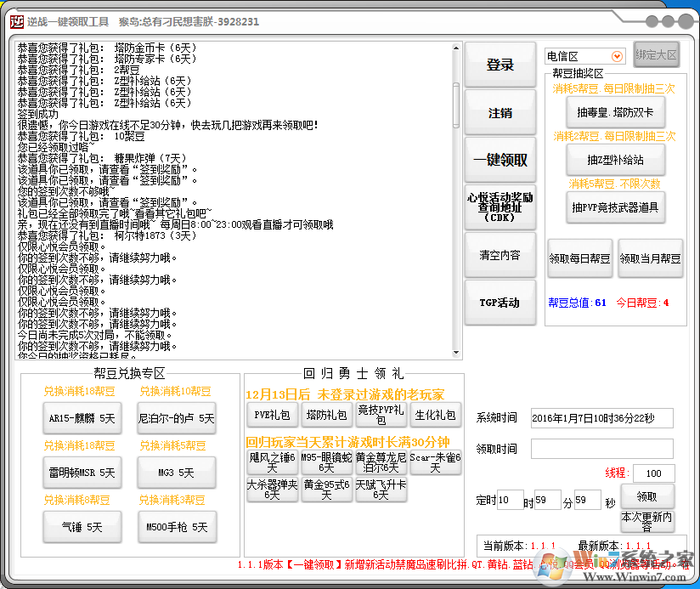Screen dimensions: 700x589
Task: Open the TGP活动 panel
Action: (500, 302)
